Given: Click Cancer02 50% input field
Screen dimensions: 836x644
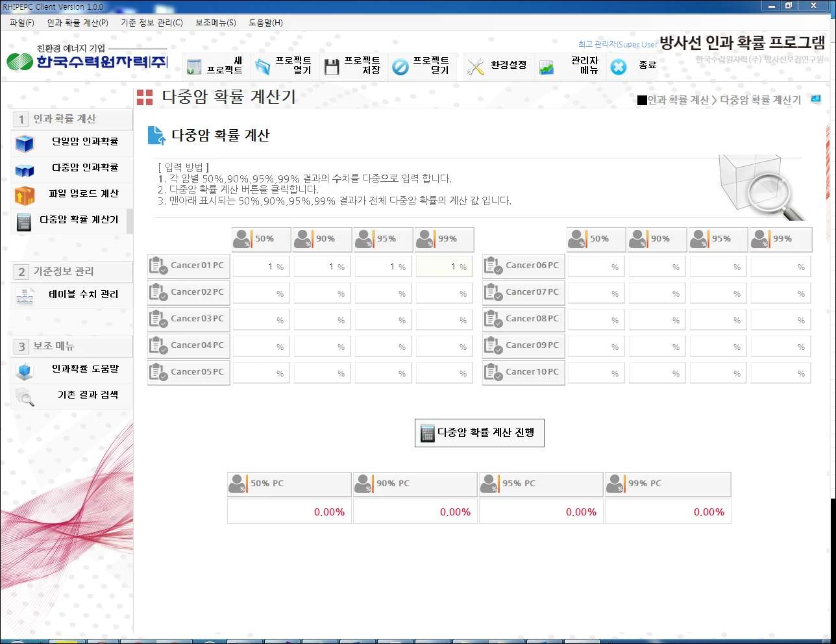Looking at the screenshot, I should click(x=262, y=293).
